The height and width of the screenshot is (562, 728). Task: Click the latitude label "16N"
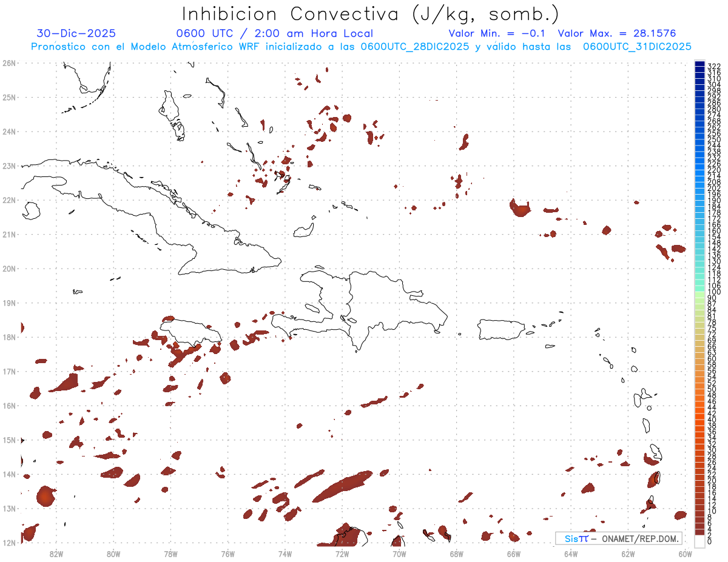tap(9, 406)
